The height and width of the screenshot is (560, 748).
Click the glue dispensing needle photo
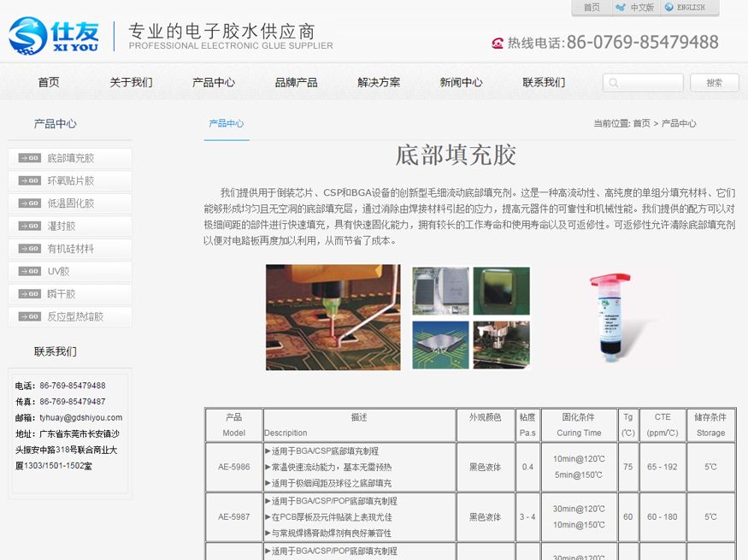pos(333,317)
